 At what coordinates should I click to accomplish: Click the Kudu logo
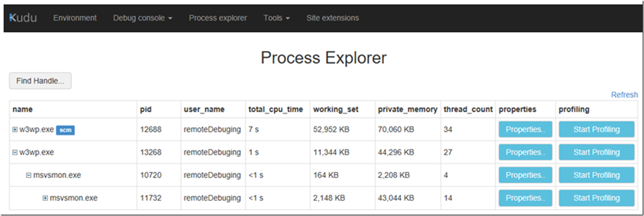tap(23, 18)
